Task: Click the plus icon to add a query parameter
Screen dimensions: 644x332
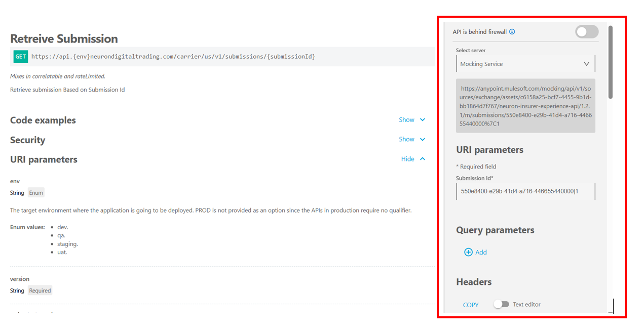Action: click(468, 252)
